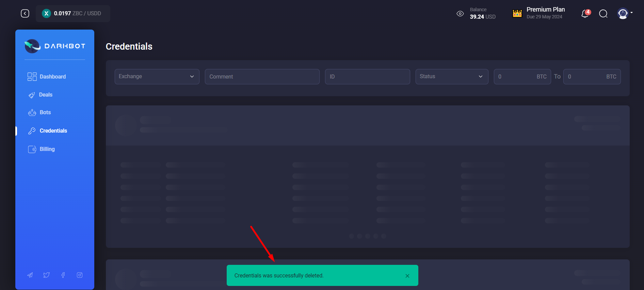Click the ZBC / USDD price ticker
644x290 pixels.
(x=73, y=14)
